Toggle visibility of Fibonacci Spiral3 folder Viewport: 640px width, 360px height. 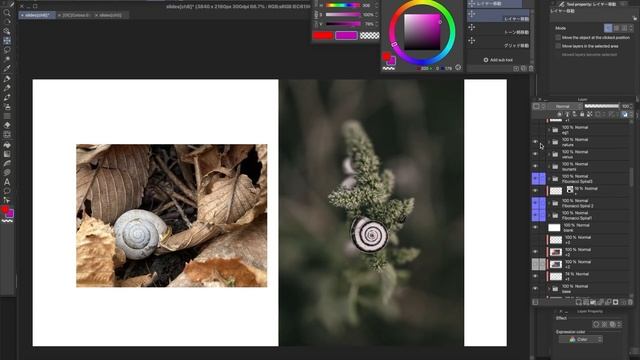[535, 178]
